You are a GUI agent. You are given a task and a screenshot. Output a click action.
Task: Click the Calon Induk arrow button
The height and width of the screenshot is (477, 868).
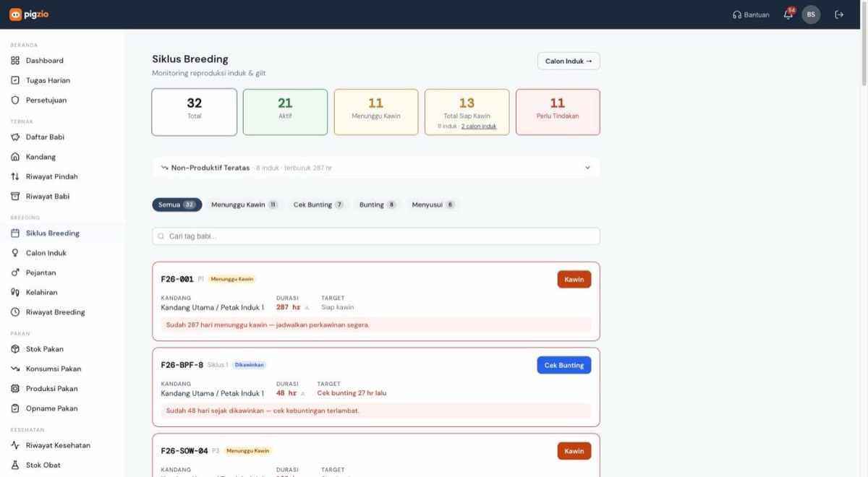tap(569, 61)
